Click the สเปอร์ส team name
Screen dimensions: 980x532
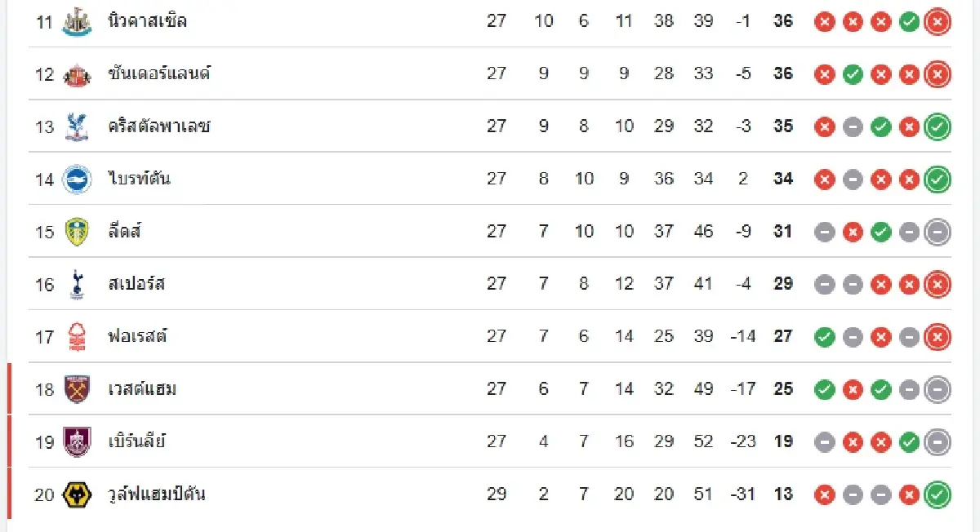(136, 283)
